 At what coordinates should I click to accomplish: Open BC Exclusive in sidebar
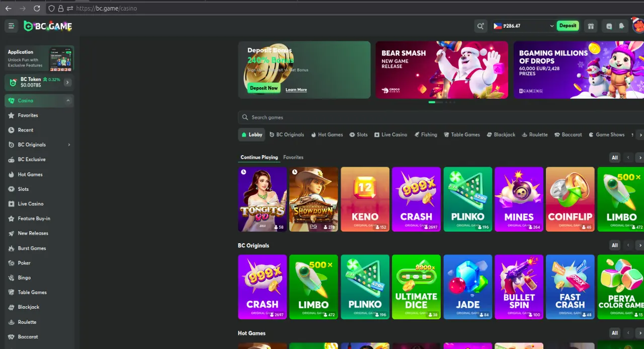point(39,159)
